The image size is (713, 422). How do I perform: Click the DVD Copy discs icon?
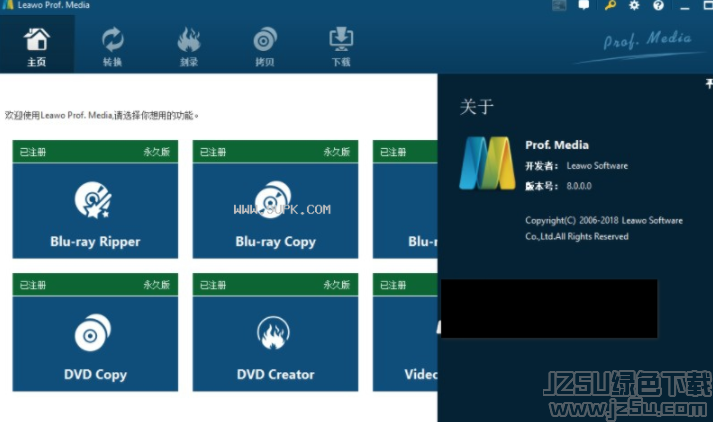point(93,332)
